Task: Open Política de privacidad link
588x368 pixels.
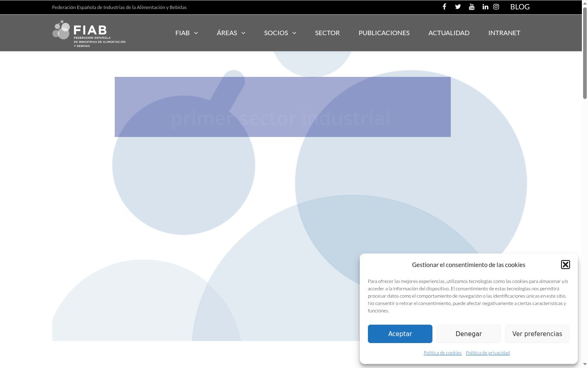Action: (x=488, y=353)
